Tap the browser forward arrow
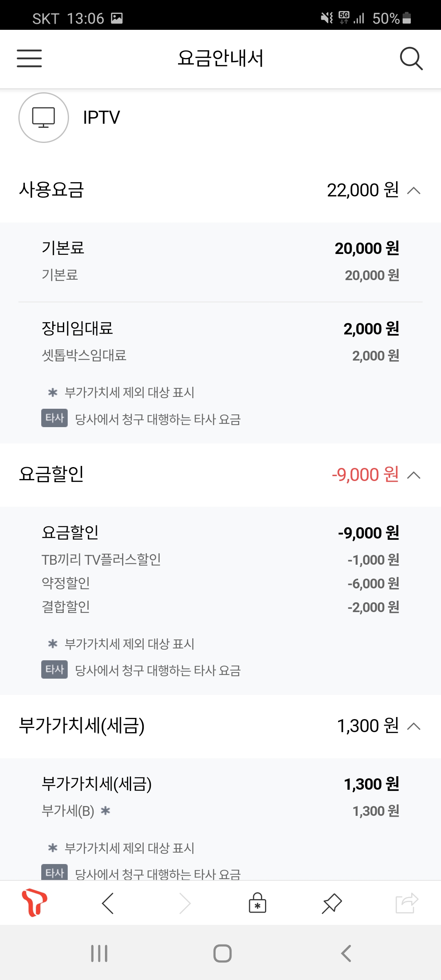The width and height of the screenshot is (441, 980). click(185, 903)
